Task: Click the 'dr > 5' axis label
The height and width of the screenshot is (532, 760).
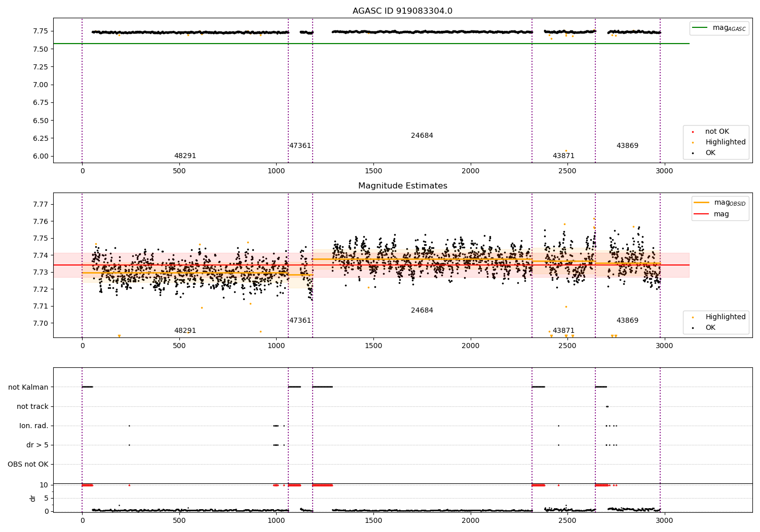Action: click(x=37, y=445)
